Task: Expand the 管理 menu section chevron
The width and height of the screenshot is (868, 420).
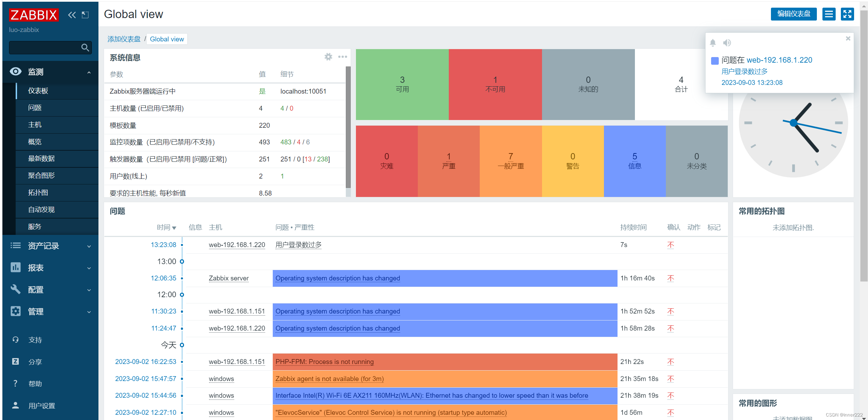Action: tap(89, 312)
